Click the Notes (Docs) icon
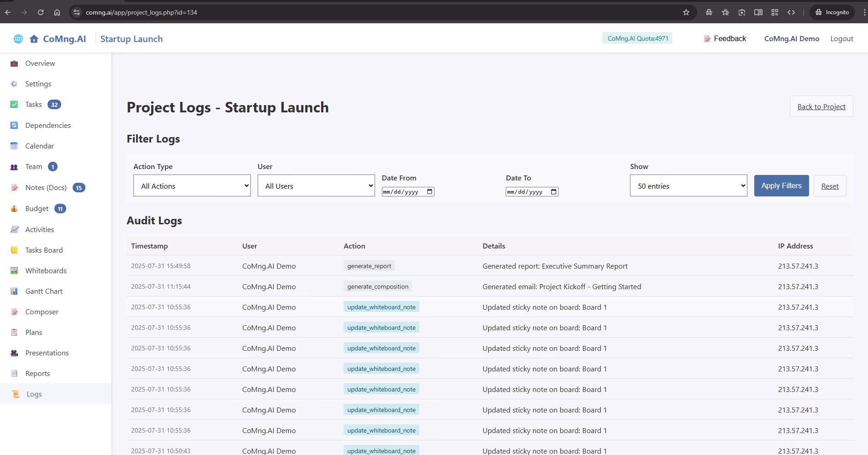 tap(14, 188)
